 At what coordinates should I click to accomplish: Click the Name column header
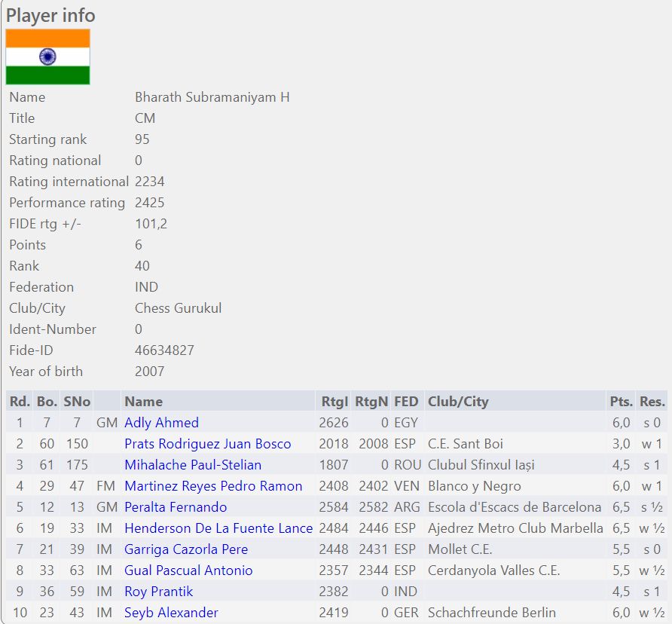point(143,402)
